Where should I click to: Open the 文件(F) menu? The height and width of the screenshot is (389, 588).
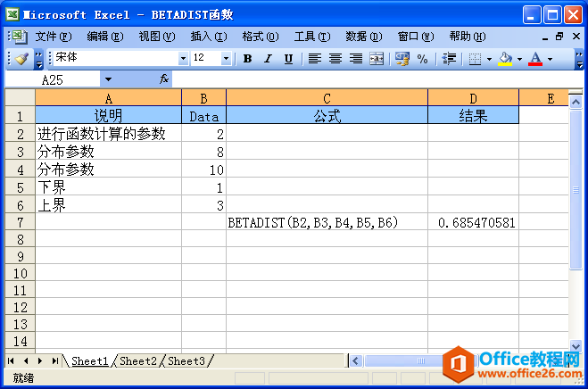pyautogui.click(x=54, y=37)
